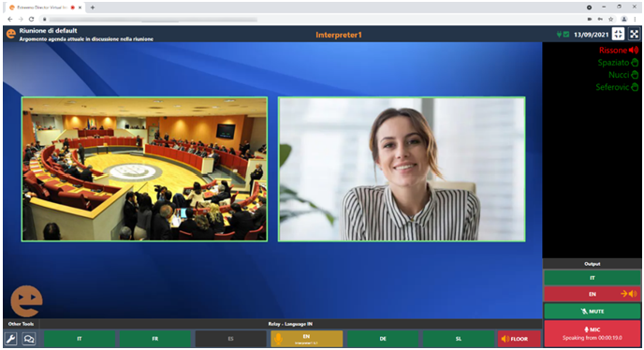
Task: Open Chrome three-dot menu
Action: coord(635,19)
